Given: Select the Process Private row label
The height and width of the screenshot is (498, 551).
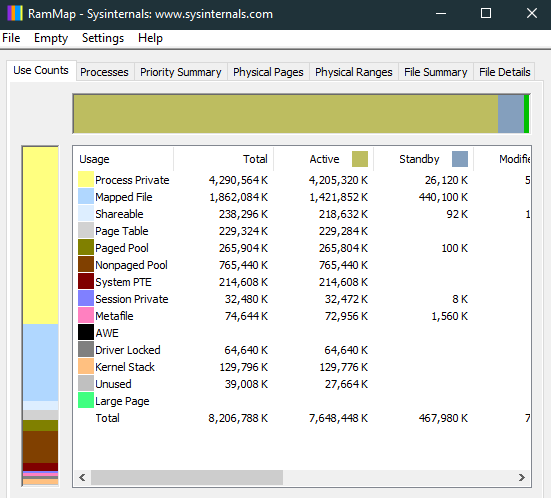Looking at the screenshot, I should (x=132, y=180).
